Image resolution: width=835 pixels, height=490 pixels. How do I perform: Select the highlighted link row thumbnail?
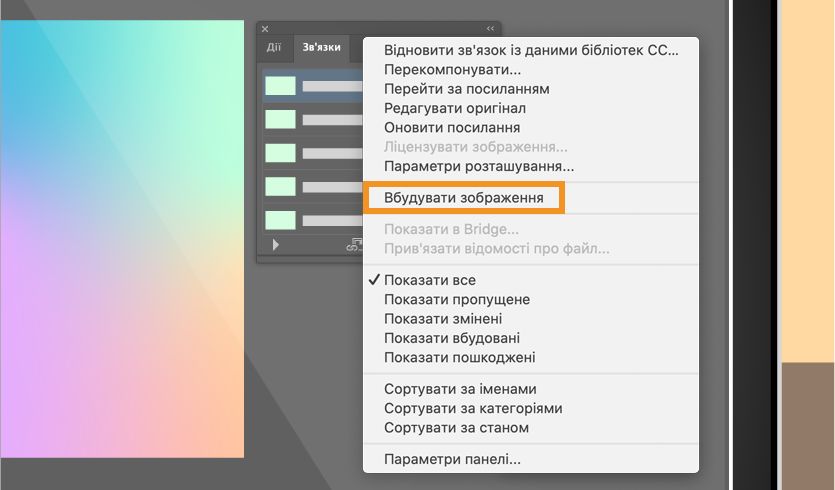coord(281,86)
